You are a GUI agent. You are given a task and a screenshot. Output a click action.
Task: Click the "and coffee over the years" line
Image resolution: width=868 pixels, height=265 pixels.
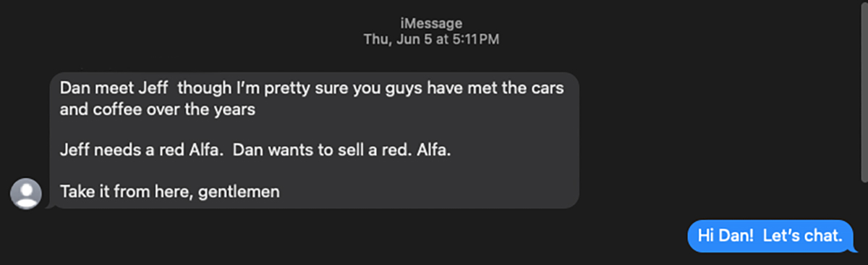coord(158,112)
